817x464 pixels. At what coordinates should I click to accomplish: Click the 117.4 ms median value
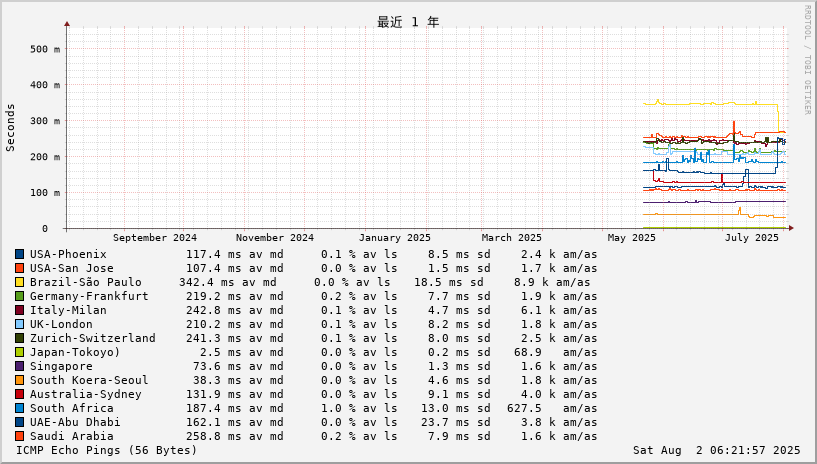(x=213, y=254)
